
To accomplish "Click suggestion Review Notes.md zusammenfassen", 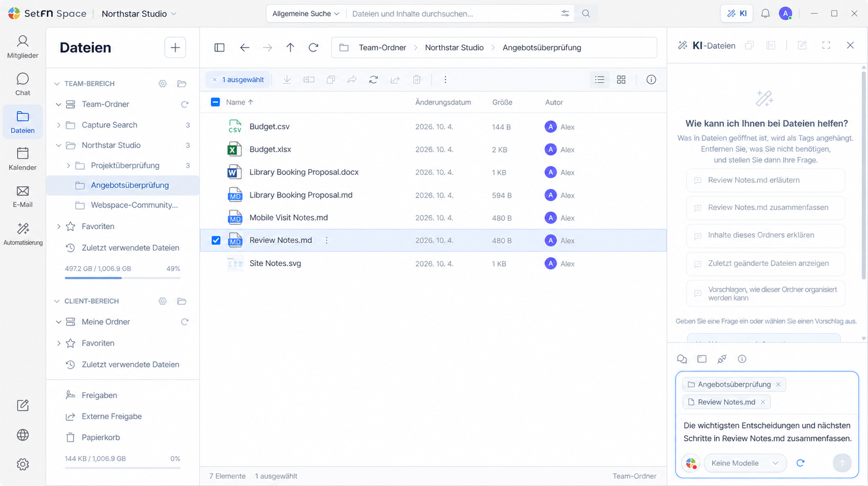I will (x=765, y=208).
